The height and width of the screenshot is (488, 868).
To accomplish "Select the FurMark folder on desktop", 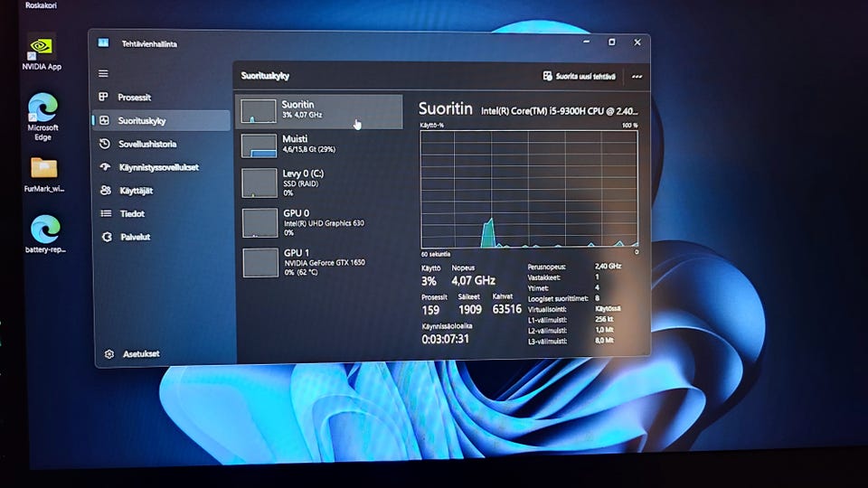I will 43,174.
